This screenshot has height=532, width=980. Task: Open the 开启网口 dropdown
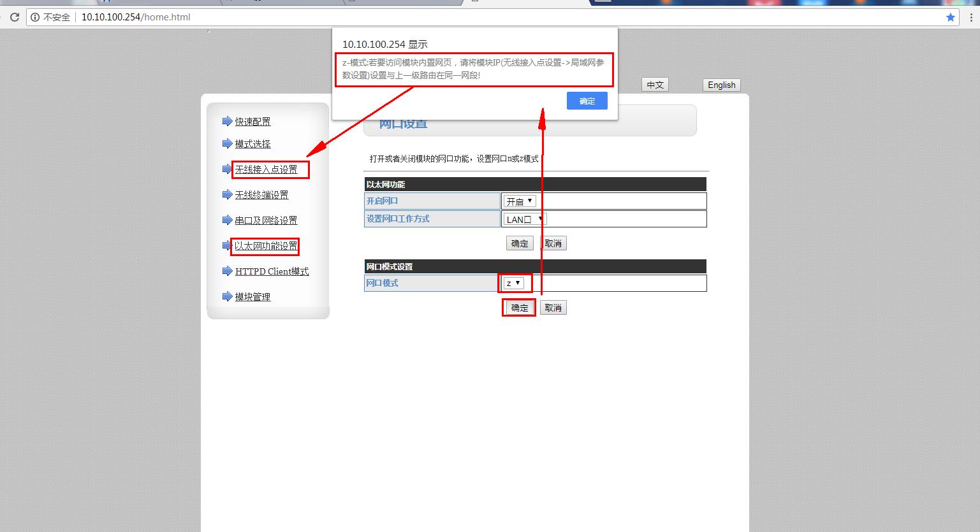pyautogui.click(x=520, y=201)
